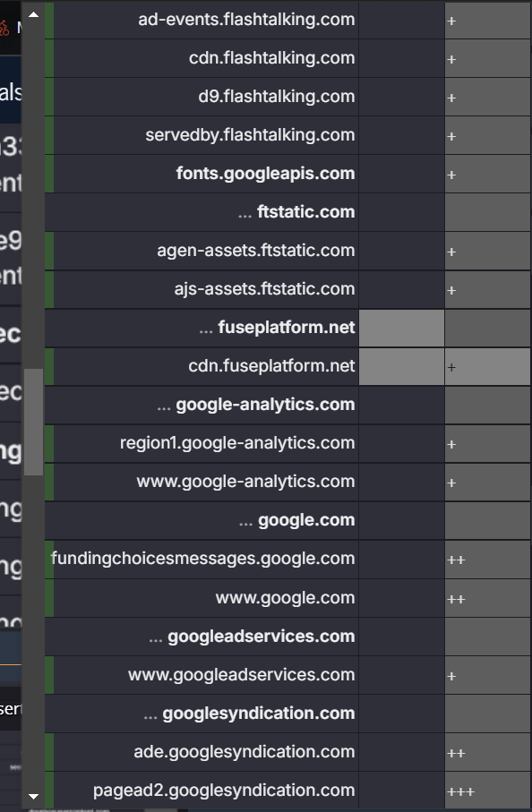532x812 pixels.
Task: Toggle the + cell for fonts.googleapis.com
Action: (487, 174)
